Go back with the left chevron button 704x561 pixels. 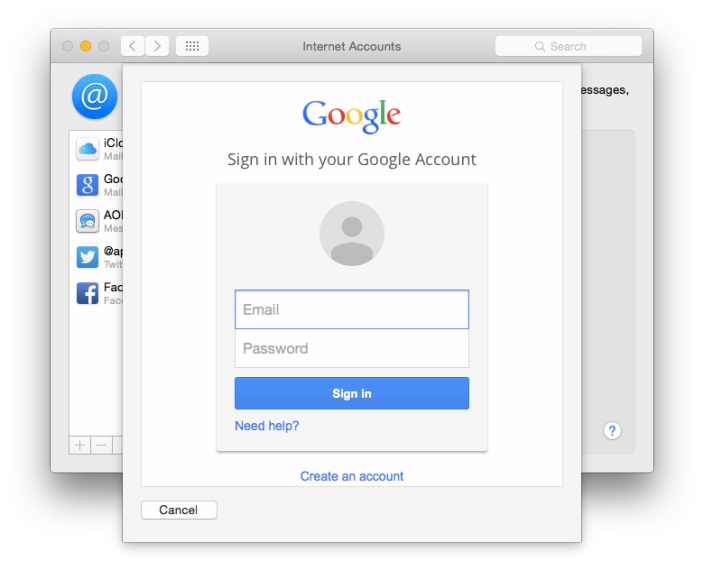click(x=132, y=46)
